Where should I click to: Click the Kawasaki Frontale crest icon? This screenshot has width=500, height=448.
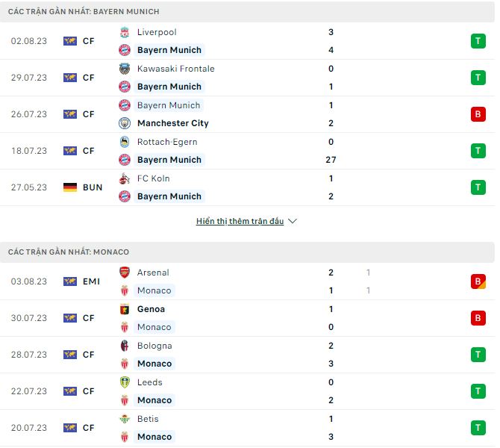click(x=125, y=69)
